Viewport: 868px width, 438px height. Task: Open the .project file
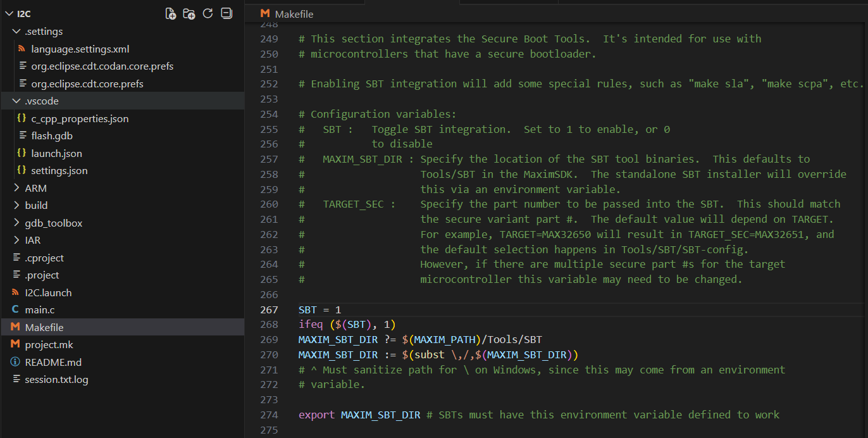point(42,275)
